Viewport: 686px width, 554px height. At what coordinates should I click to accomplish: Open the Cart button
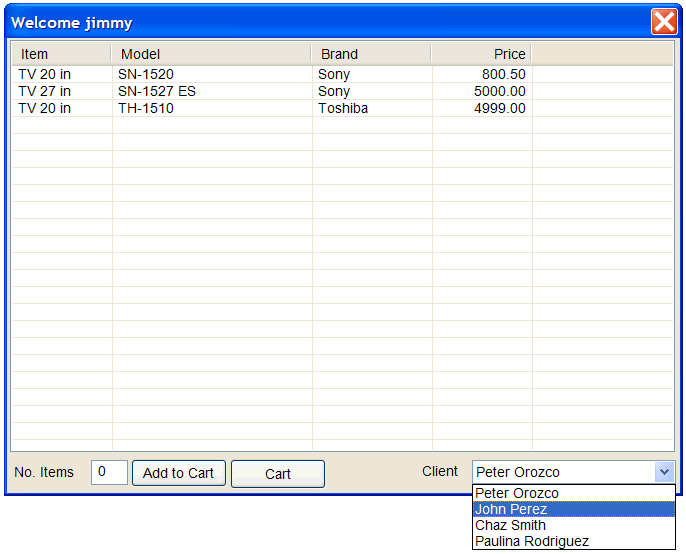[x=278, y=473]
